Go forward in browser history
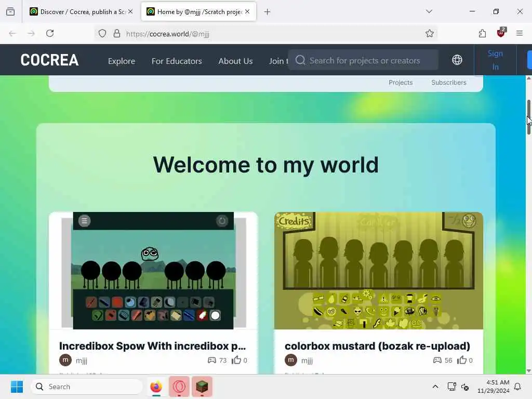 (x=31, y=33)
